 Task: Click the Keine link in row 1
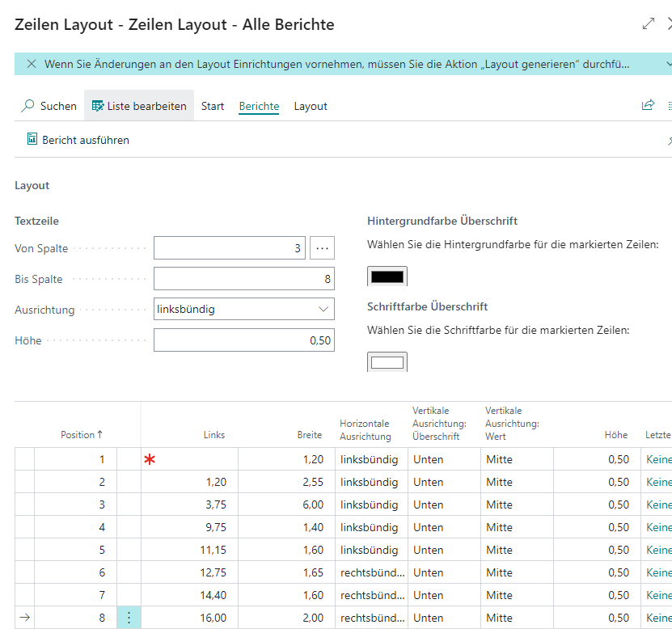pos(658,459)
